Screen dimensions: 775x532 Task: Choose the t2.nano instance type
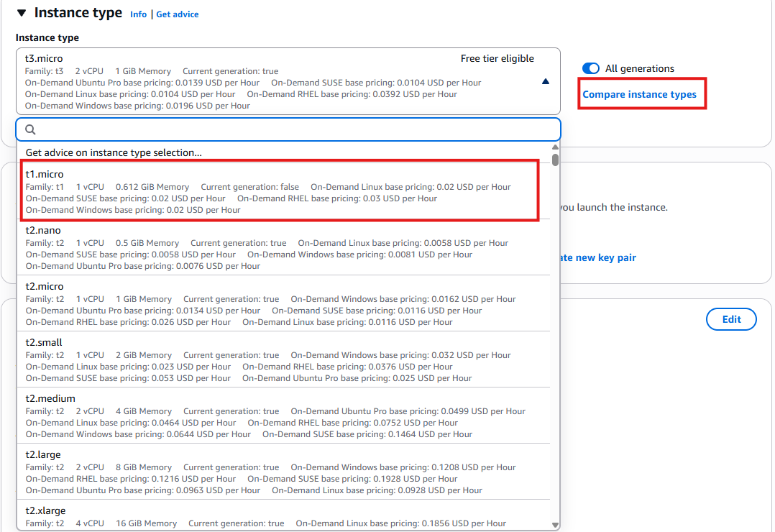pyautogui.click(x=284, y=247)
